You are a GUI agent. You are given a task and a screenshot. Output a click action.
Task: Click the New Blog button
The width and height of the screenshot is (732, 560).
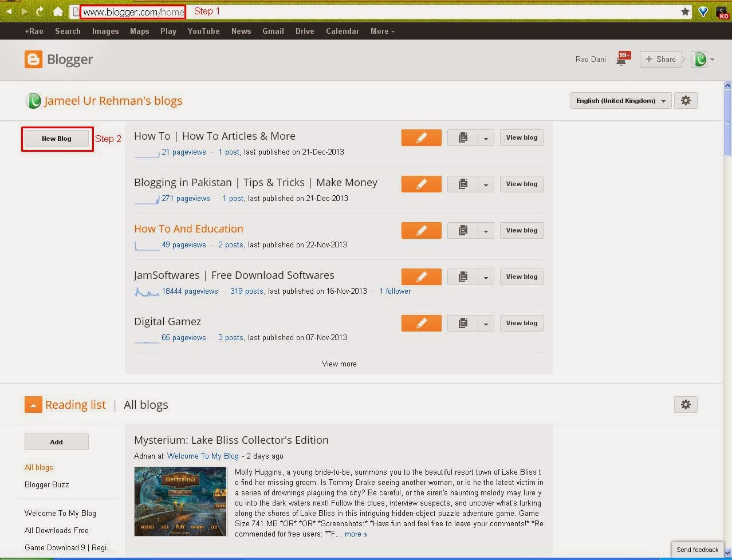(57, 139)
